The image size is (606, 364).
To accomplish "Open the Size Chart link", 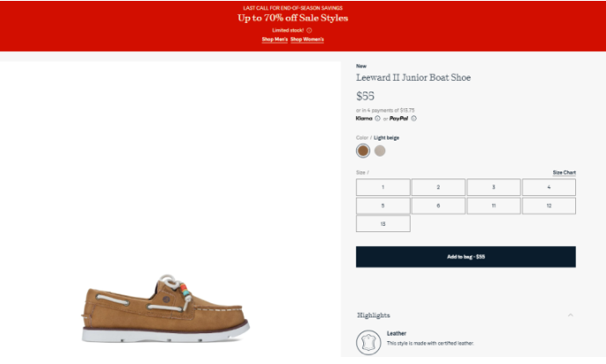I will tap(564, 172).
